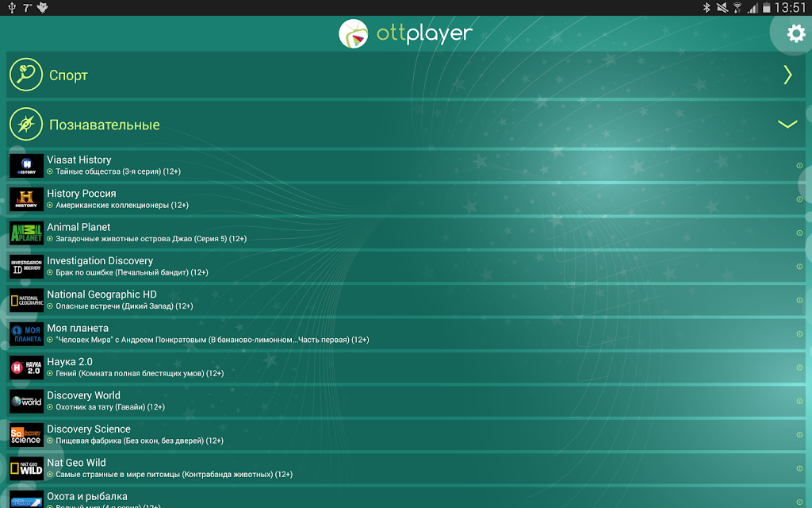
Task: Click the right-edge arrow on Моя планета row
Action: coord(799,334)
